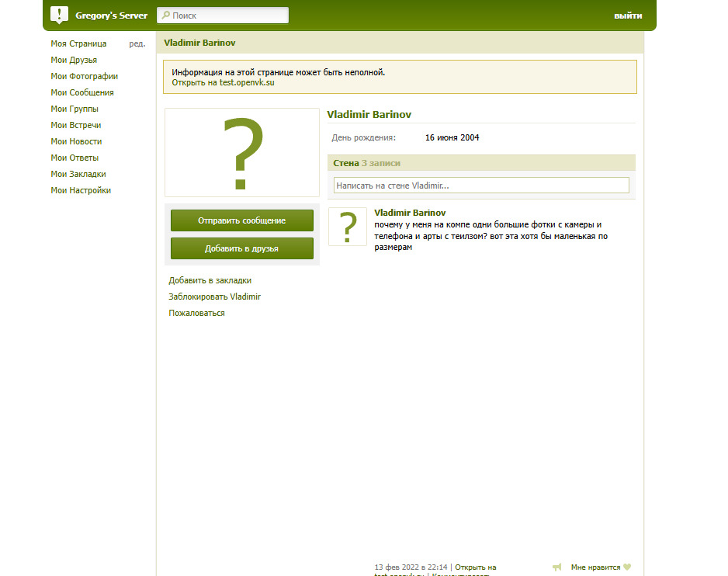Click the Отправить сообщение button

coord(242,220)
